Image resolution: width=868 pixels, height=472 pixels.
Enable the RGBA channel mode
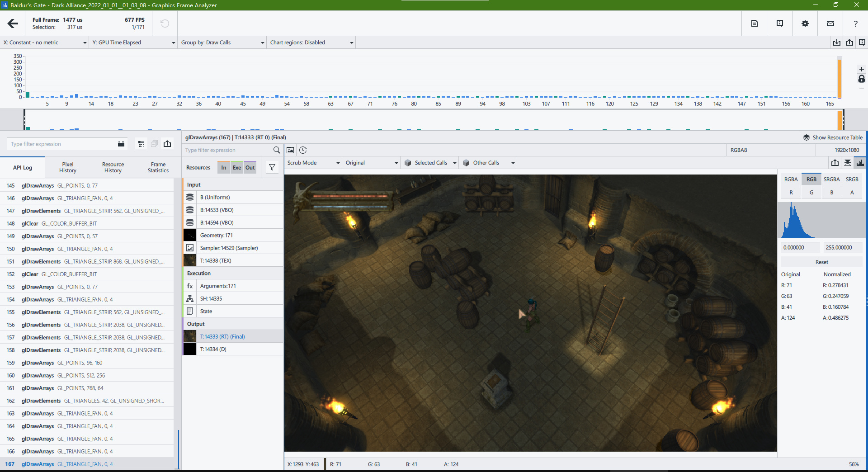[791, 179]
